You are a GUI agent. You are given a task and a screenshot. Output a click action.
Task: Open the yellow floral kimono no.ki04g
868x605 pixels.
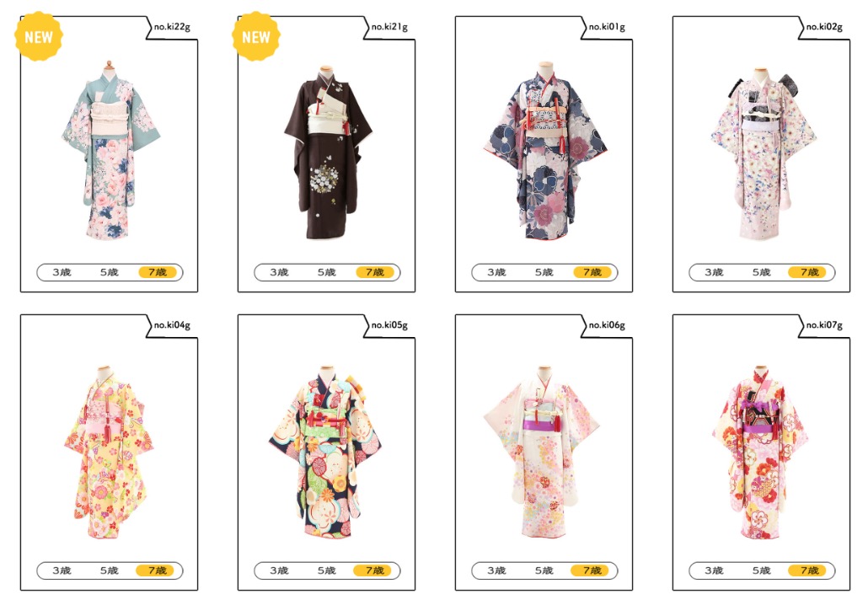pyautogui.click(x=108, y=452)
